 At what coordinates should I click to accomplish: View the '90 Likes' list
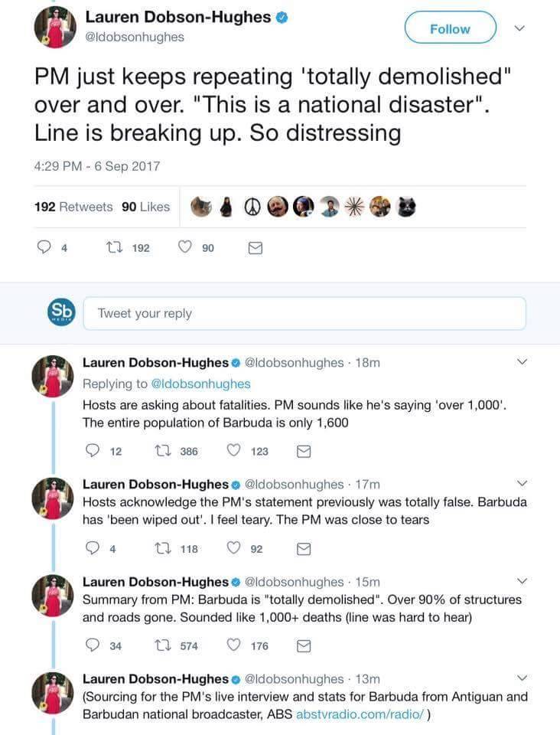(x=145, y=206)
